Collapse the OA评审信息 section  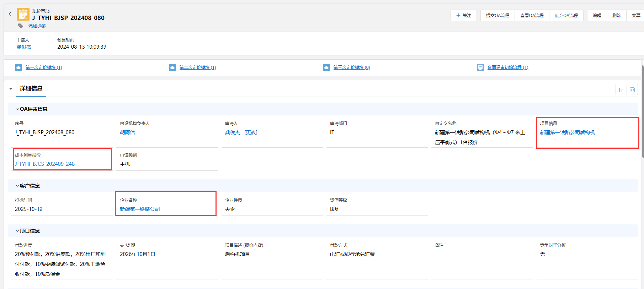(17, 109)
